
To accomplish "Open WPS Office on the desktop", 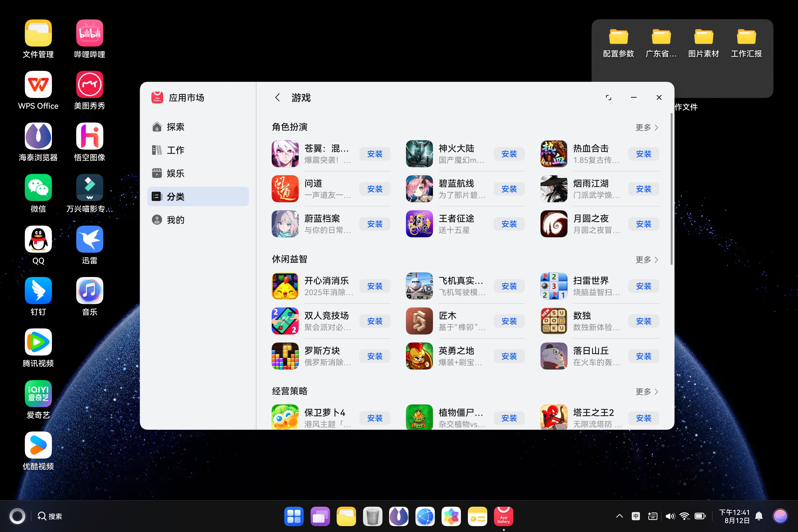I will [x=38, y=91].
